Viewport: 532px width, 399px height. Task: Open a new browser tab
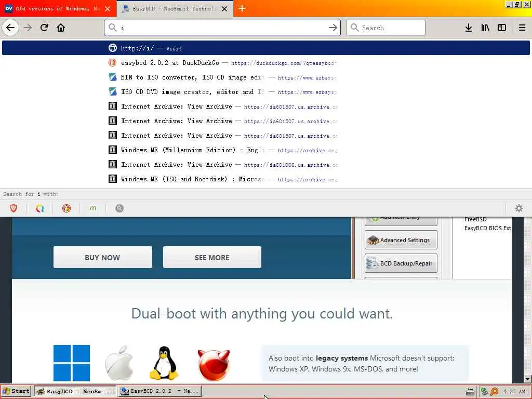pyautogui.click(x=242, y=8)
